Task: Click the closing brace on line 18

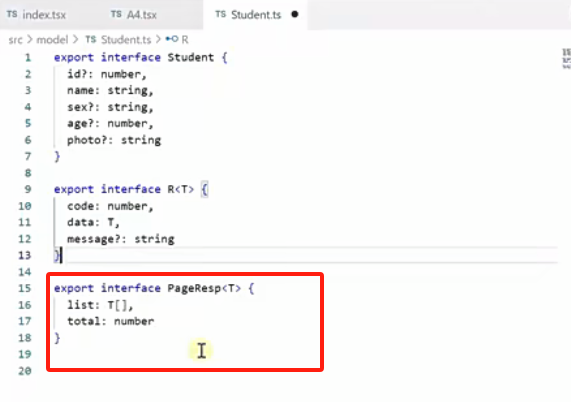Action: coord(57,338)
